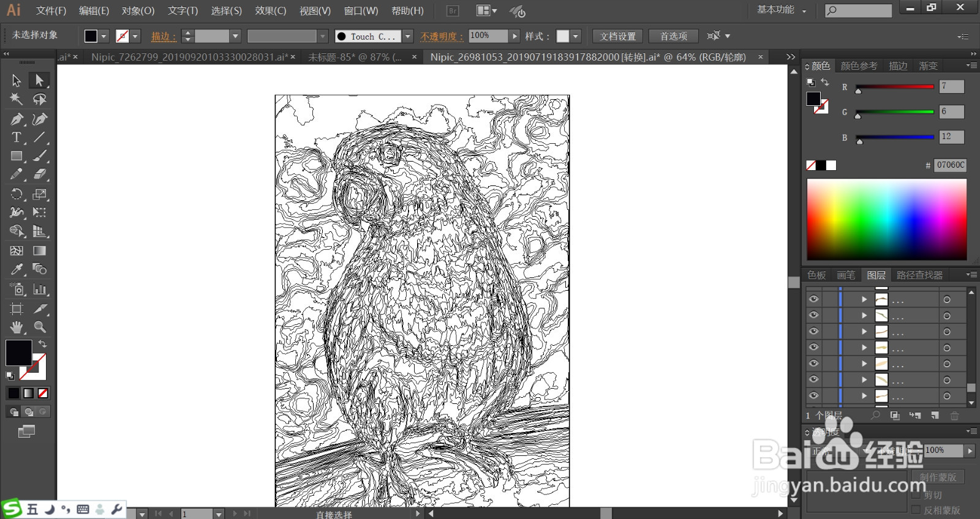Select the Slice tool

click(x=39, y=308)
